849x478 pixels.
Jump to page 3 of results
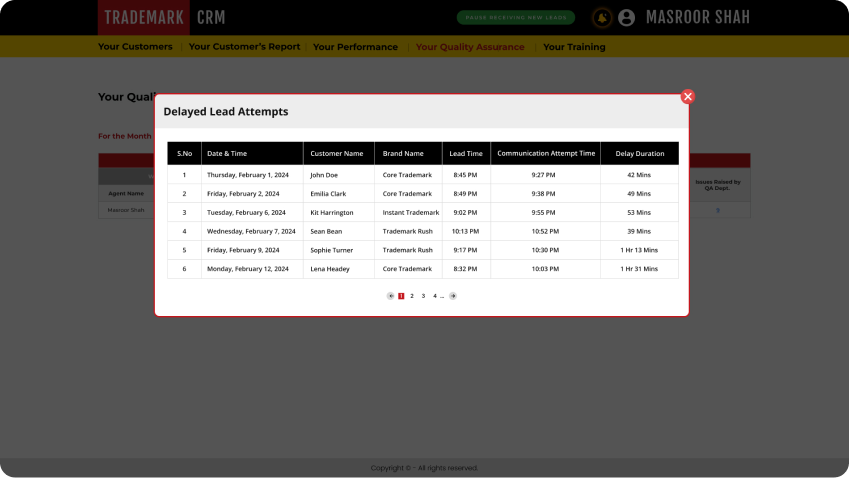[423, 296]
